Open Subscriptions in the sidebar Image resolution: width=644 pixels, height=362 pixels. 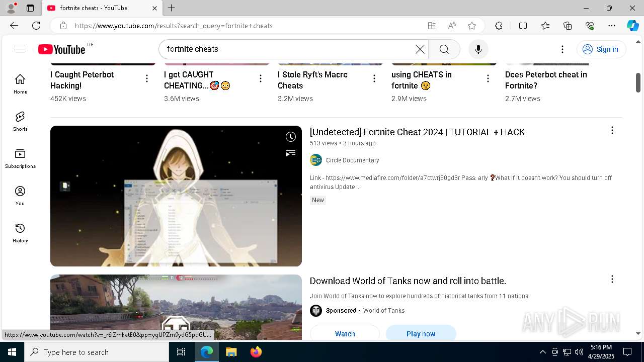point(20,158)
